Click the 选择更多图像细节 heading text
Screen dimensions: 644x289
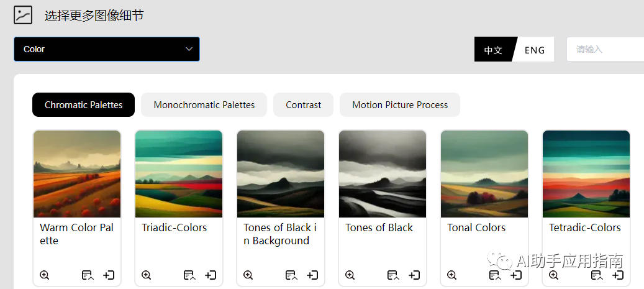(94, 16)
